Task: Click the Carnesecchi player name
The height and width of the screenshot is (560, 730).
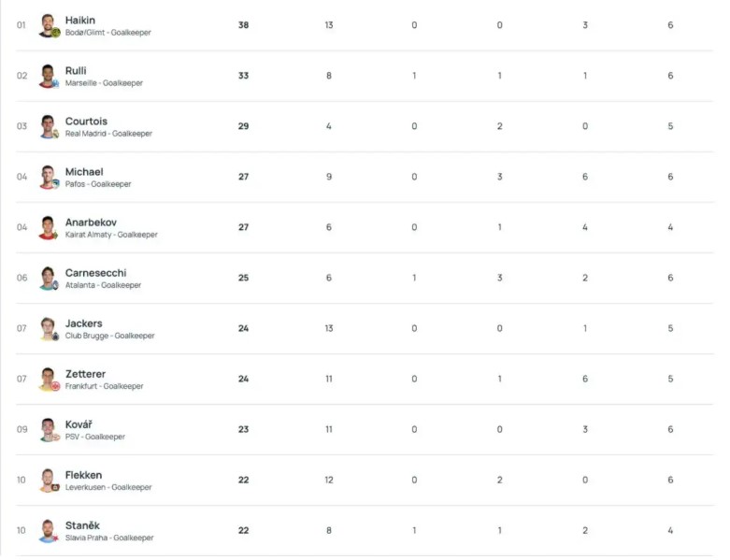Action: (x=95, y=272)
